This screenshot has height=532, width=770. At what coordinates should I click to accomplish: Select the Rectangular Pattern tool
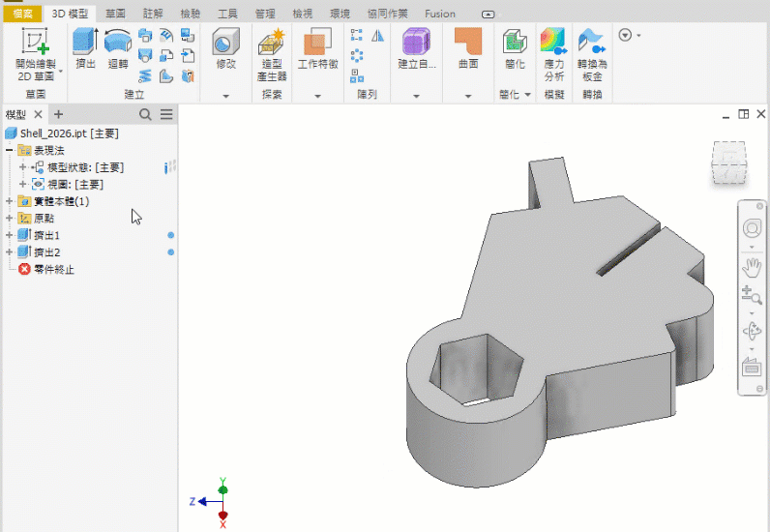point(357,35)
